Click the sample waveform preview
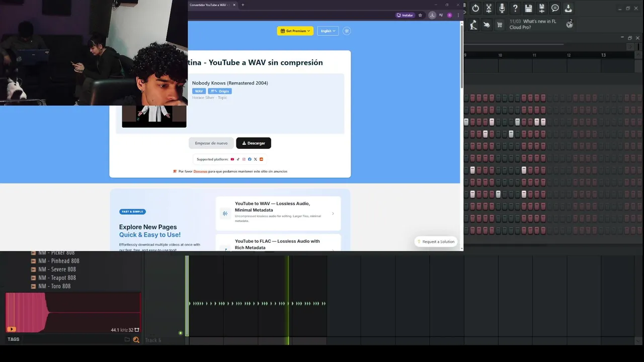The width and height of the screenshot is (644, 362). click(73, 312)
